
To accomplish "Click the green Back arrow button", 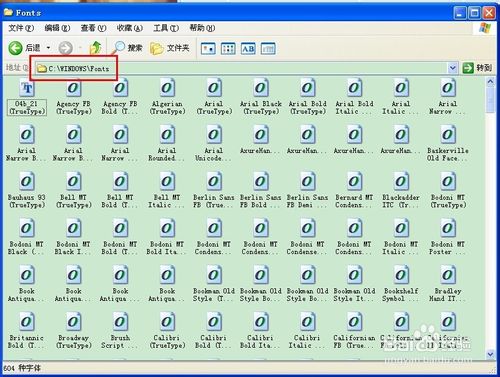I will coord(15,48).
